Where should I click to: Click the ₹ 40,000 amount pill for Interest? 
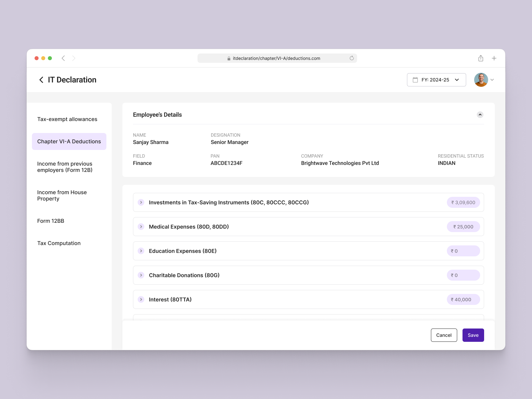pos(463,299)
